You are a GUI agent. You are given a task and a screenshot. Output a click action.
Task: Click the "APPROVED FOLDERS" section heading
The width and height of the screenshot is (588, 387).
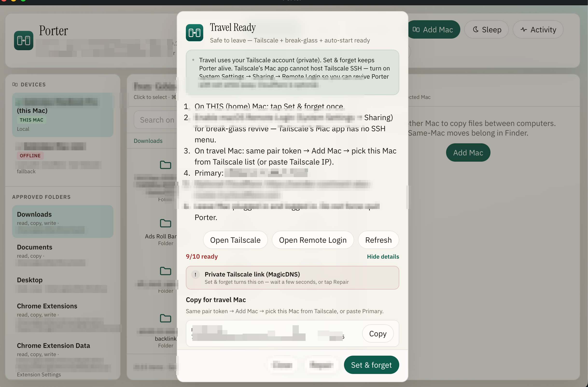coord(41,197)
